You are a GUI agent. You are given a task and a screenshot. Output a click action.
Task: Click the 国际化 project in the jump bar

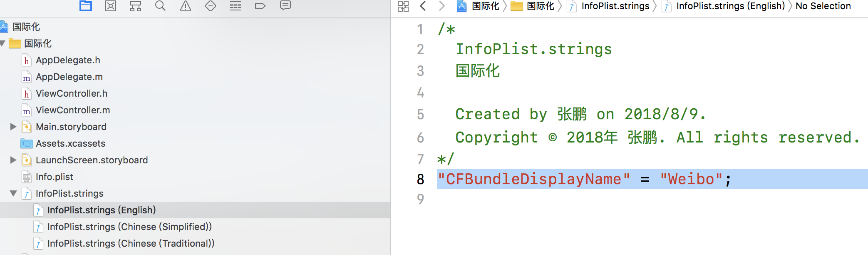coord(478,6)
